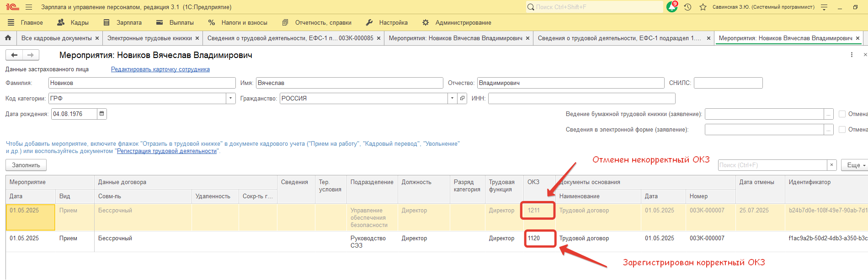Open the notifications bell icon

point(671,7)
